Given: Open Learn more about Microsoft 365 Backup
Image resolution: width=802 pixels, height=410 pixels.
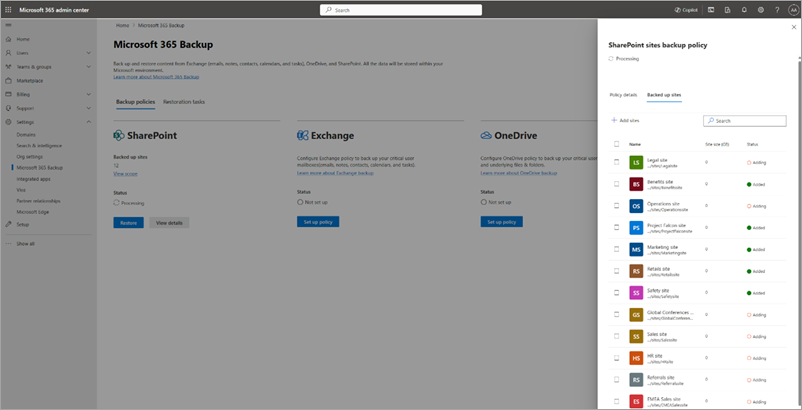Looking at the screenshot, I should tap(156, 77).
